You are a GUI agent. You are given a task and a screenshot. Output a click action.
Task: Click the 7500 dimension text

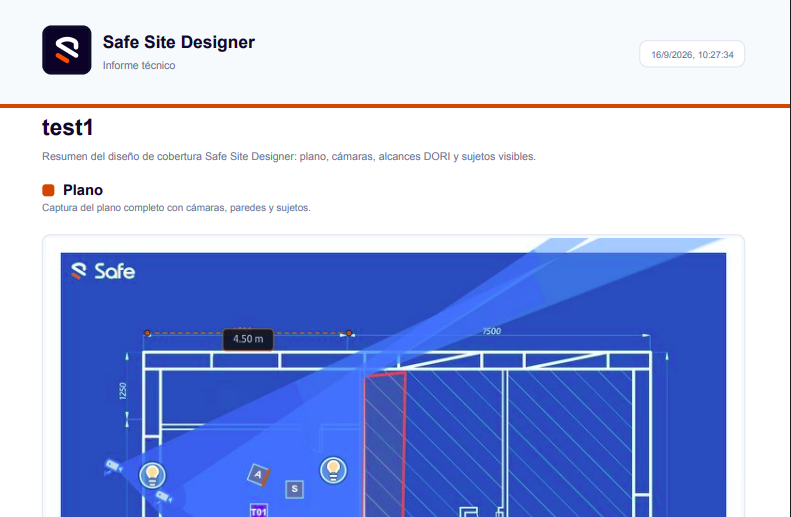[x=491, y=331]
